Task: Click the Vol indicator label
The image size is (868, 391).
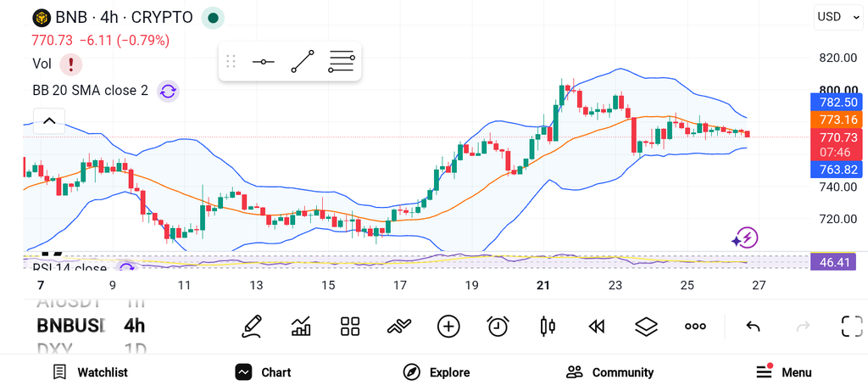Action: point(42,64)
